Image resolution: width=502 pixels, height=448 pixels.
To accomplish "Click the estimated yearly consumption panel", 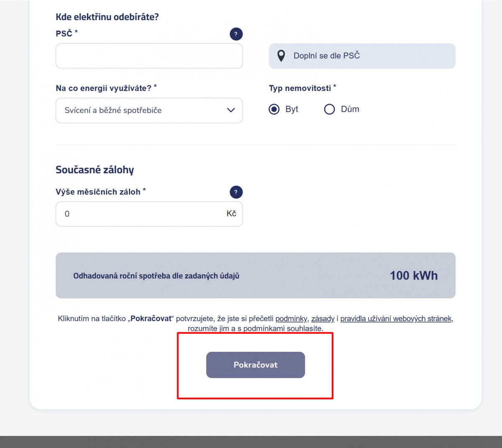I will 256,275.
